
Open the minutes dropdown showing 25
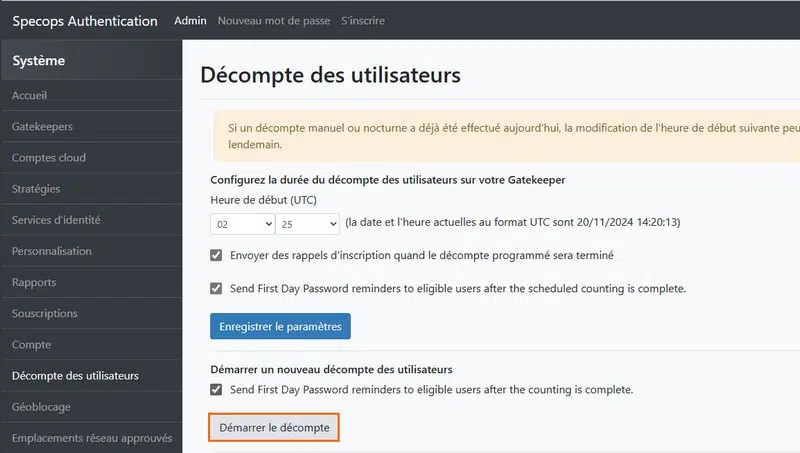tap(306, 223)
